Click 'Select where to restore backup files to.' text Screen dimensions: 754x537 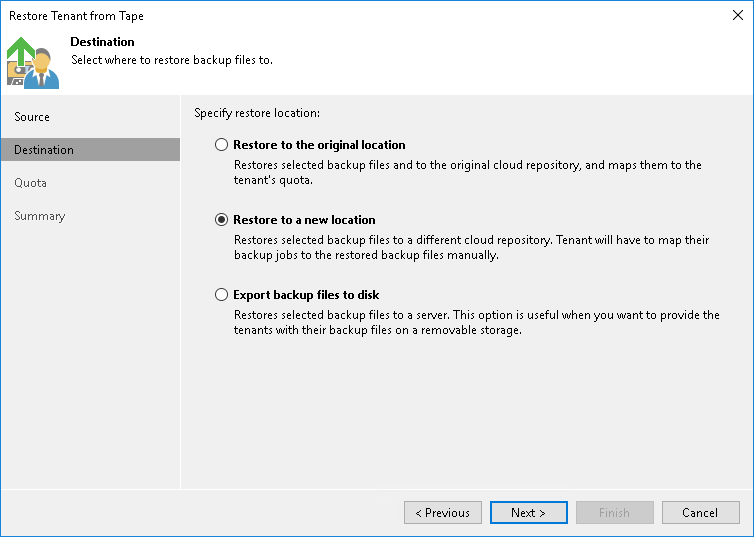172,60
